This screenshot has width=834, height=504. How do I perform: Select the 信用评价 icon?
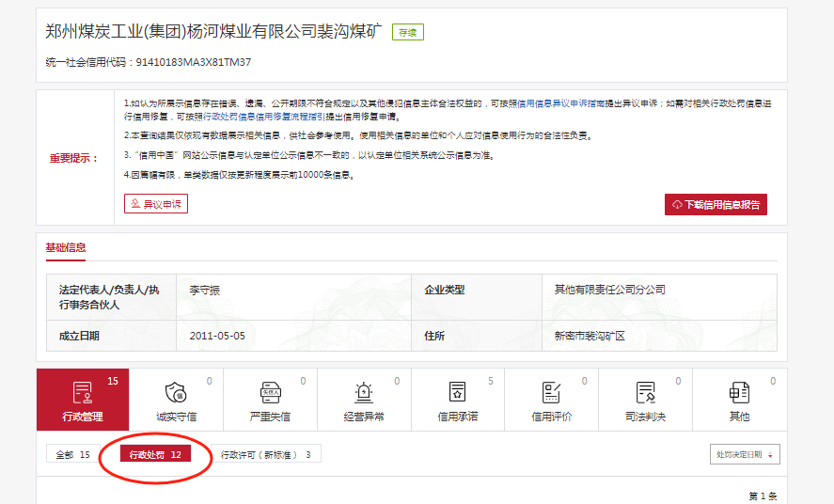coord(552,393)
